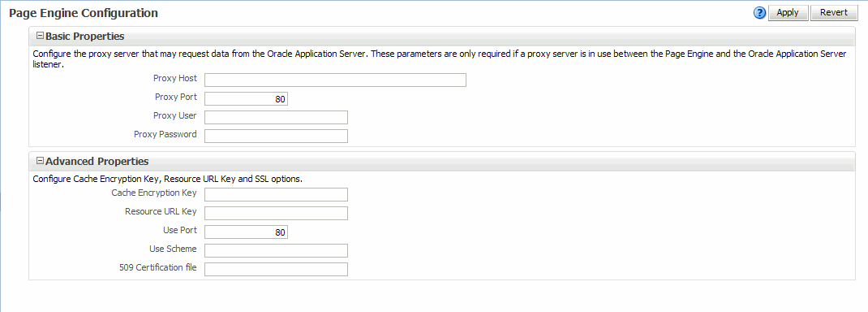Click the Use Port field
Image resolution: width=868 pixels, height=312 pixels.
tap(247, 232)
